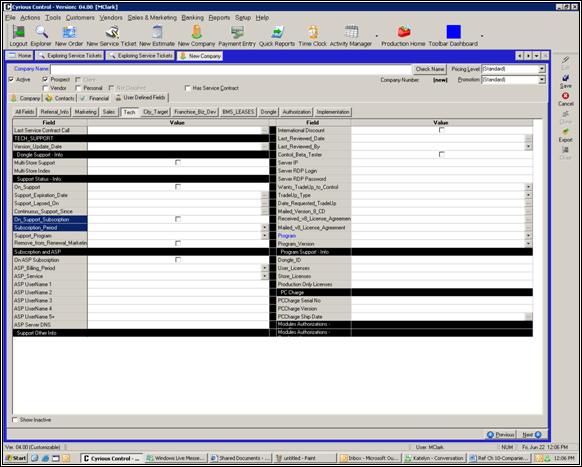Enable Has Service Contract checkbox

tap(187, 88)
